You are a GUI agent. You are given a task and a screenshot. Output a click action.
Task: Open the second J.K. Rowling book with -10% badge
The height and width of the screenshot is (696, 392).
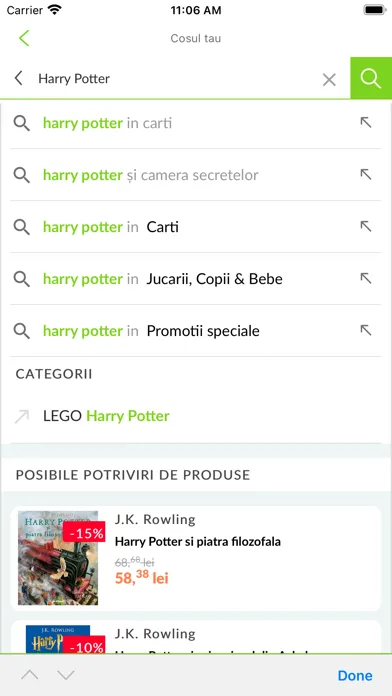point(196,637)
